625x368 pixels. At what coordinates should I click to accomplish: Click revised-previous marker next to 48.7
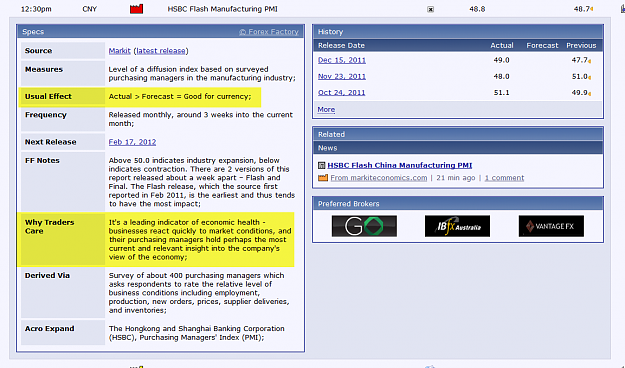[592, 9]
